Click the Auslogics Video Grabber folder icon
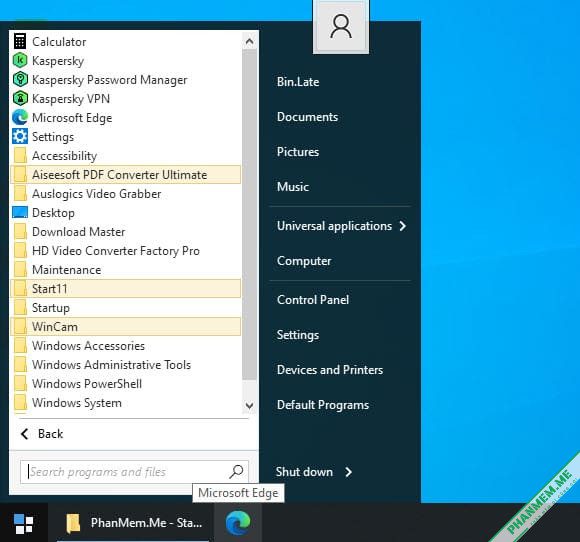Screen dimensions: 580x542 pos(20,193)
